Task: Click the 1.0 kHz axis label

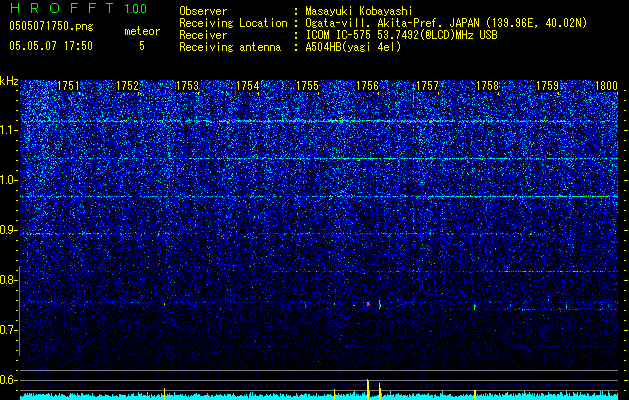Action: 7,181
